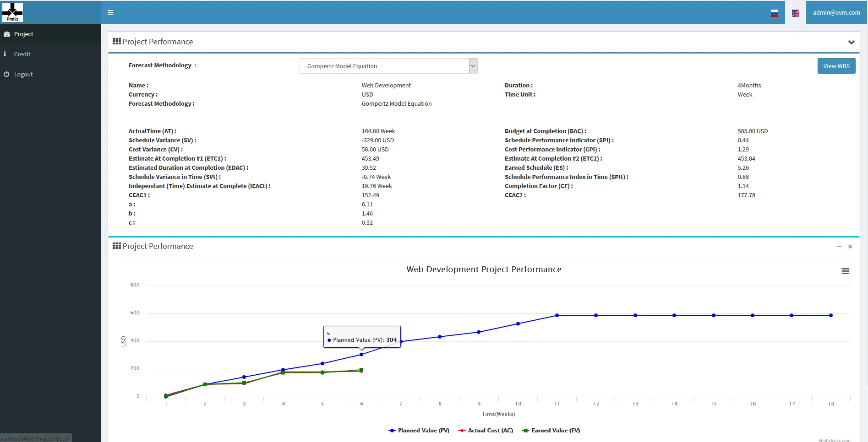
Task: Click the CEAC2 value 177.78
Action: [746, 195]
